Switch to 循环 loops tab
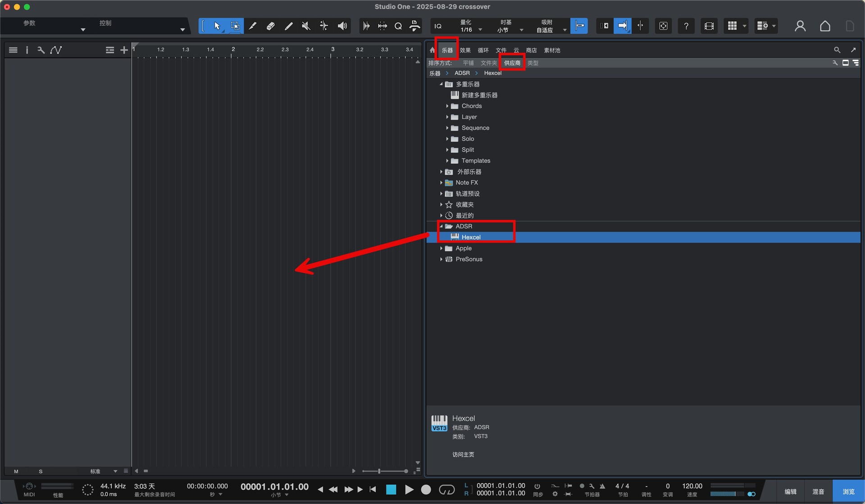 [483, 50]
